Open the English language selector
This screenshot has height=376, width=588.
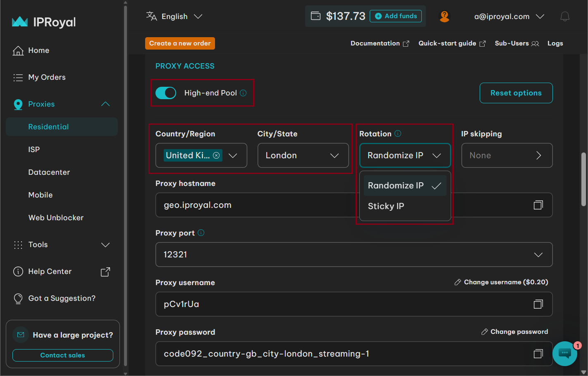click(174, 17)
